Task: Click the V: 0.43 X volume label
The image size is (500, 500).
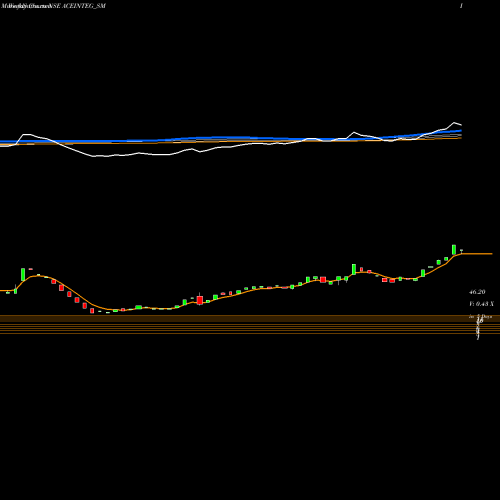Action: 481,304
